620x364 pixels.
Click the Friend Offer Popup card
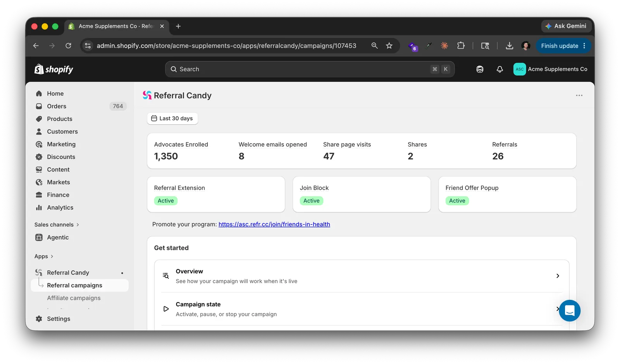507,194
